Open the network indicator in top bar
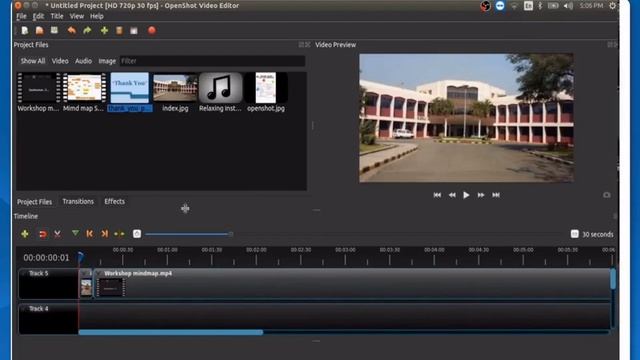640x360 pixels. [x=514, y=6]
